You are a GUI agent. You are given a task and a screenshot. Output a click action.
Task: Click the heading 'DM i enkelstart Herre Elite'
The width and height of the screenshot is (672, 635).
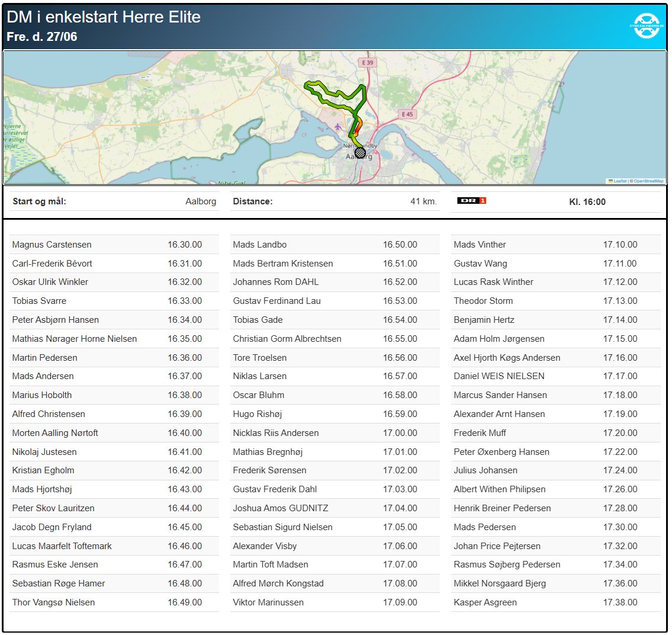click(104, 17)
